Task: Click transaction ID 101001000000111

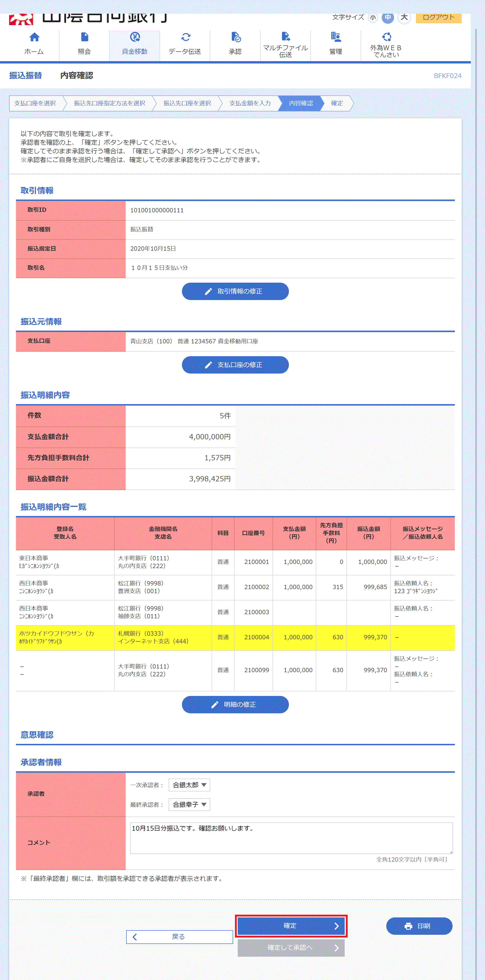Action: (x=157, y=210)
